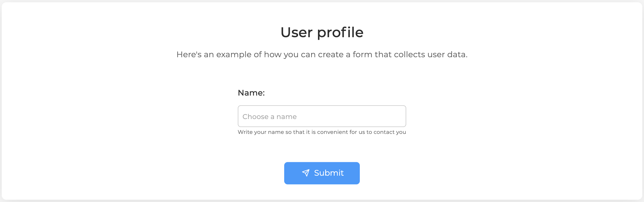
Task: Place cursor in empty right side of Name box
Action: pos(358,116)
